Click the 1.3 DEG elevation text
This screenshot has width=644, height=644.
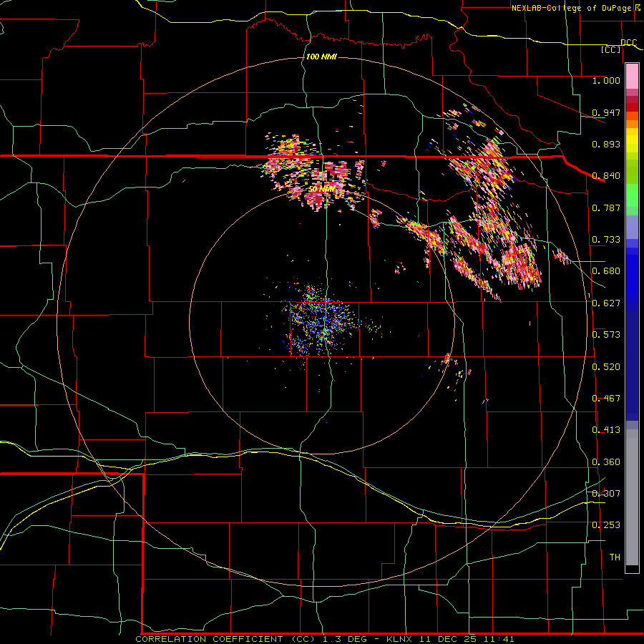(x=345, y=639)
